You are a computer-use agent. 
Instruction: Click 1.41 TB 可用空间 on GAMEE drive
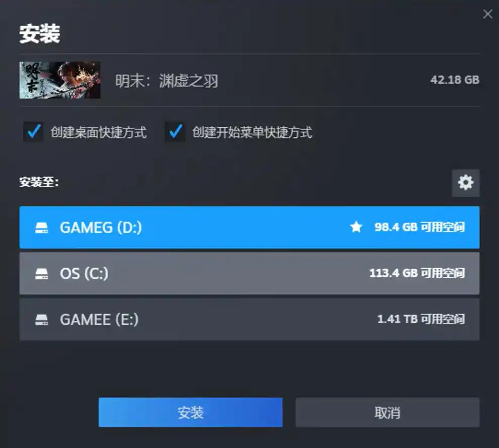(x=421, y=319)
